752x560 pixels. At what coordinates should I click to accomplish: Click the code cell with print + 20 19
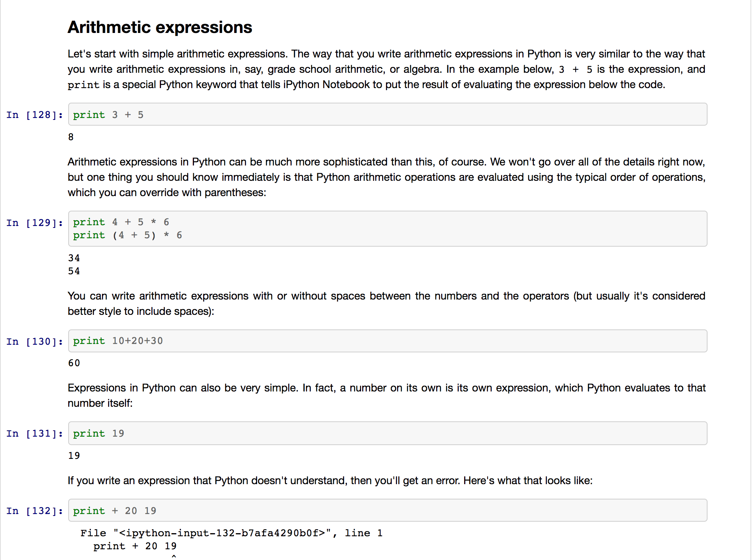pyautogui.click(x=387, y=510)
